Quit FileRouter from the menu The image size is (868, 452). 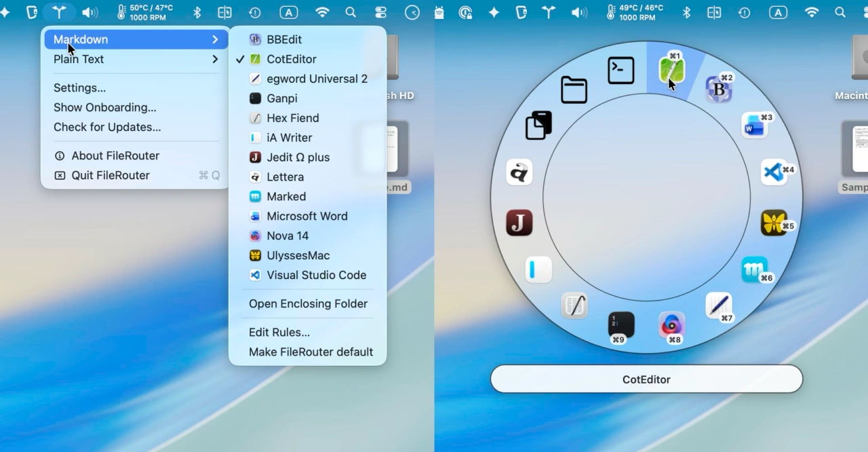point(136,175)
